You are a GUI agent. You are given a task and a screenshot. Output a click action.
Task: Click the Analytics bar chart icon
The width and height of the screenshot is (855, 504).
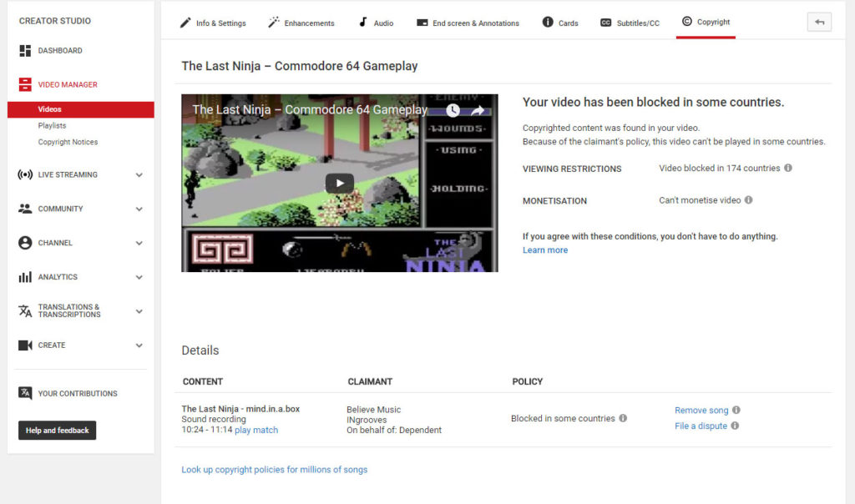[x=25, y=277]
